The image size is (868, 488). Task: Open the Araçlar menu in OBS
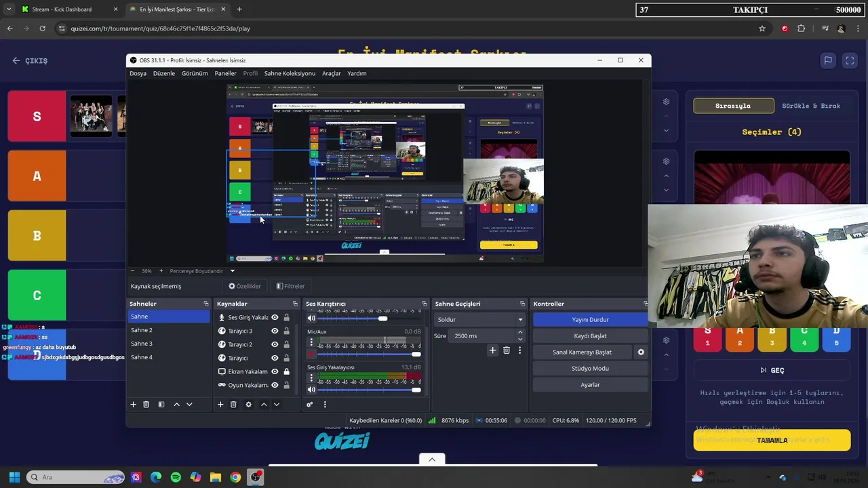(332, 73)
